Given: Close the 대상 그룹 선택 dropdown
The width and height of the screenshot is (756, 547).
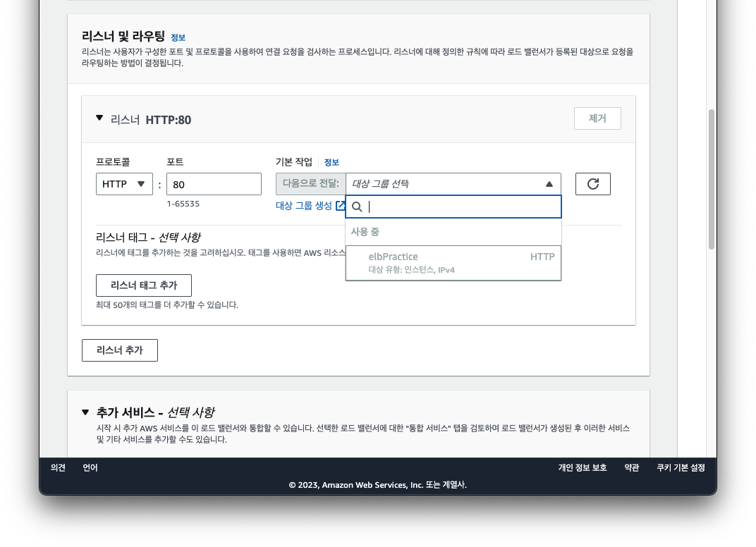Looking at the screenshot, I should point(453,183).
